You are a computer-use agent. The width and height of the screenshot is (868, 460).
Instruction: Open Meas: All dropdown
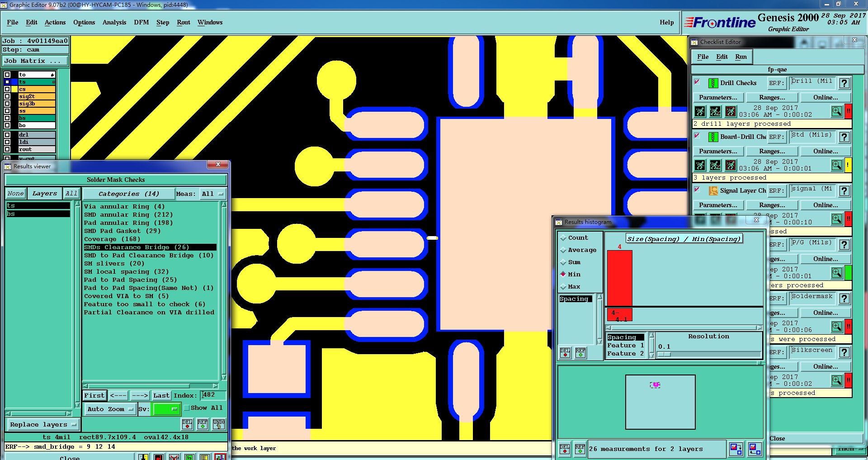[213, 194]
